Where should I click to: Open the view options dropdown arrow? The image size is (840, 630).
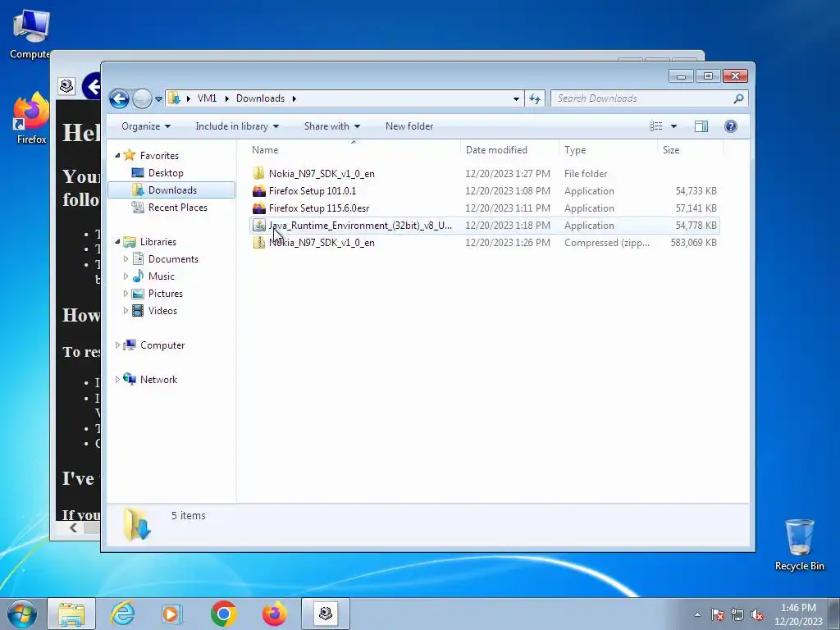tap(674, 126)
